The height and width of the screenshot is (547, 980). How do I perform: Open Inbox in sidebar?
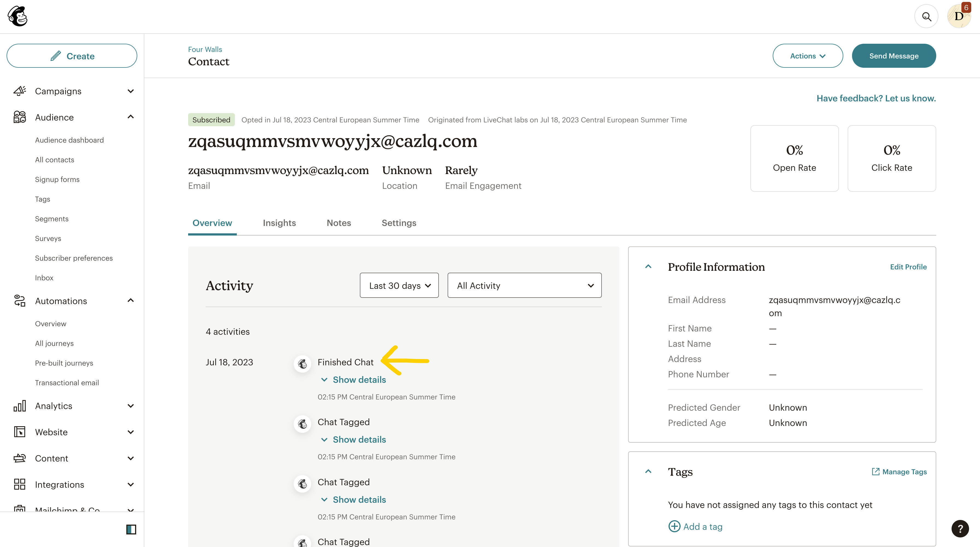(44, 278)
